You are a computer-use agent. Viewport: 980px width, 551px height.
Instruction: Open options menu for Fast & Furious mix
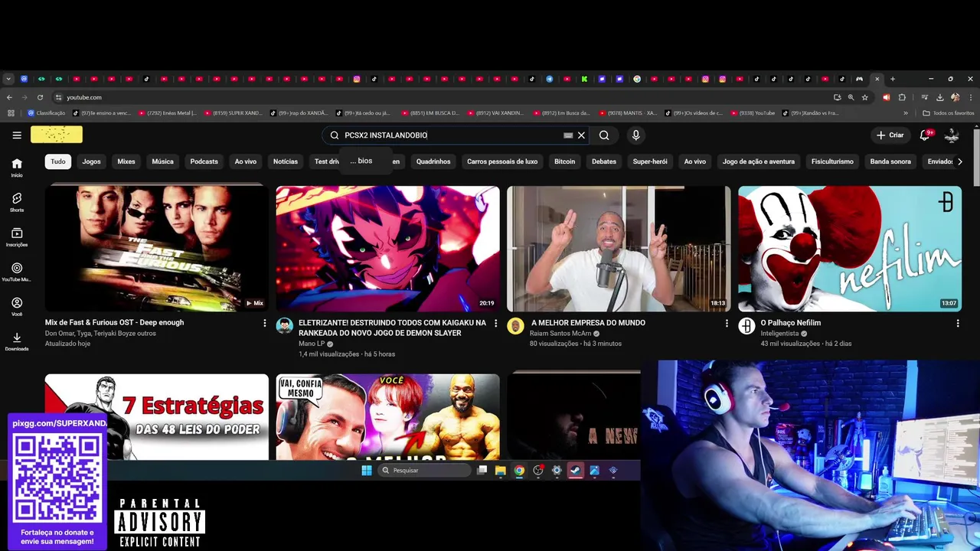point(265,324)
